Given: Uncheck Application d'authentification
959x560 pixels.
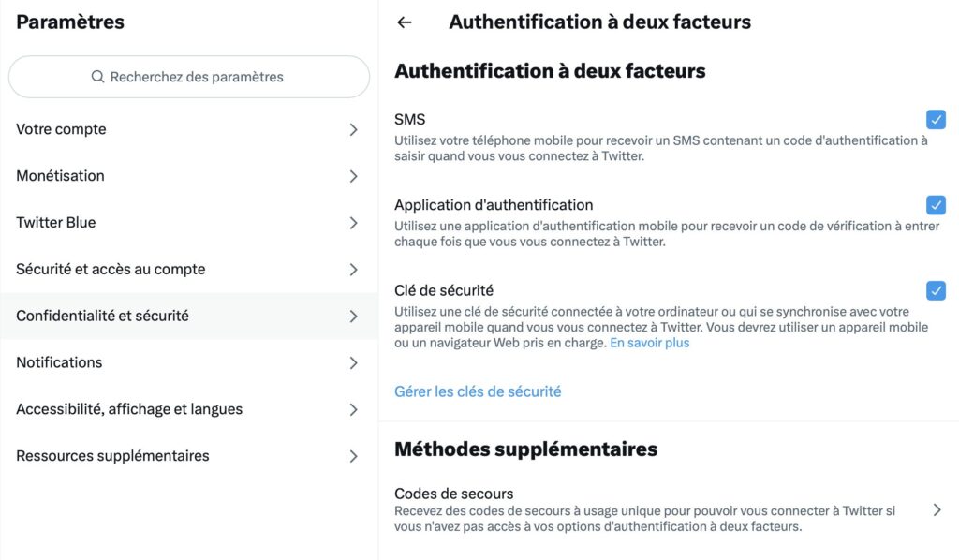Looking at the screenshot, I should pos(936,205).
